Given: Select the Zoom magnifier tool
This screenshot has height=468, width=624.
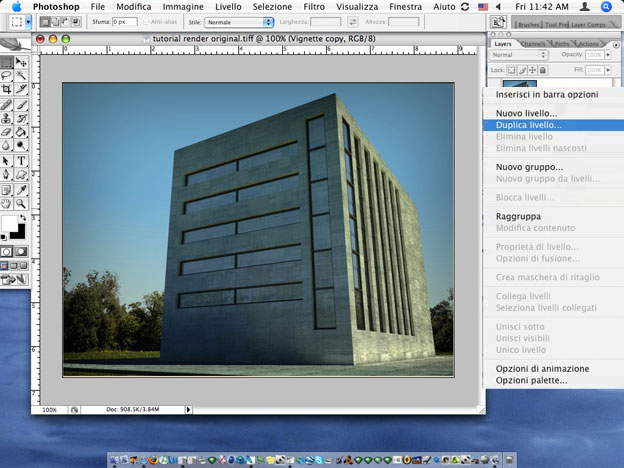Looking at the screenshot, I should (22, 202).
